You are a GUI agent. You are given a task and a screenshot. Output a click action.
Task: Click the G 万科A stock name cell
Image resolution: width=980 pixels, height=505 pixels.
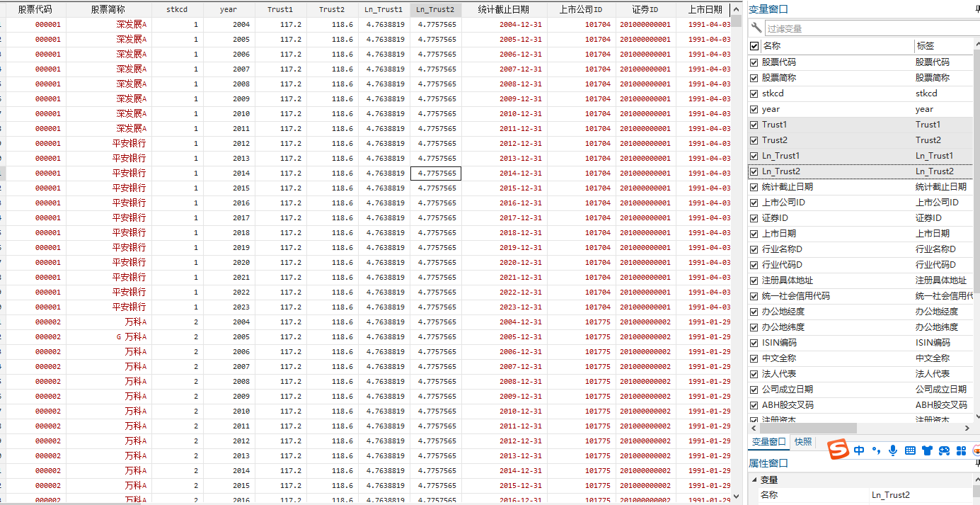(109, 336)
